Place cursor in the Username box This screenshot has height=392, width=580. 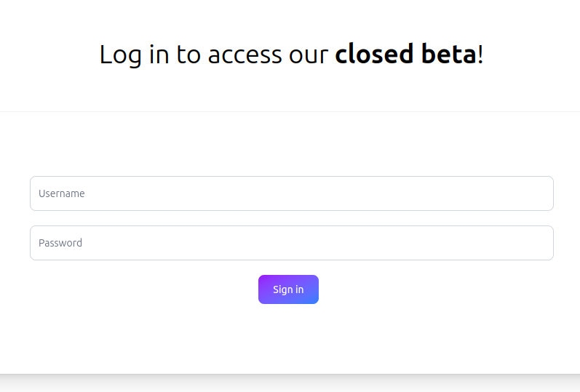click(291, 193)
